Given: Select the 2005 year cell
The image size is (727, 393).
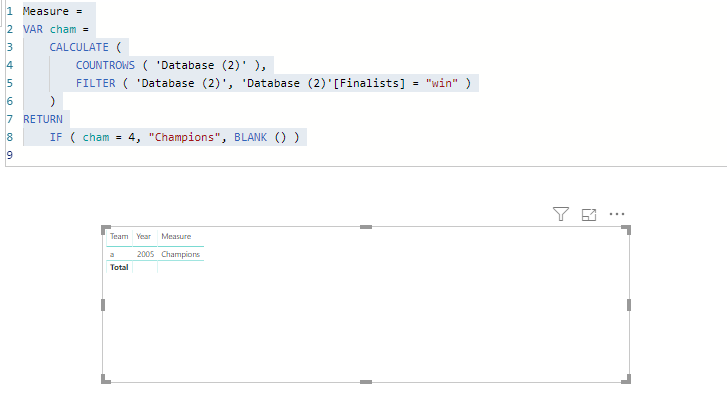Looking at the screenshot, I should pyautogui.click(x=146, y=254).
